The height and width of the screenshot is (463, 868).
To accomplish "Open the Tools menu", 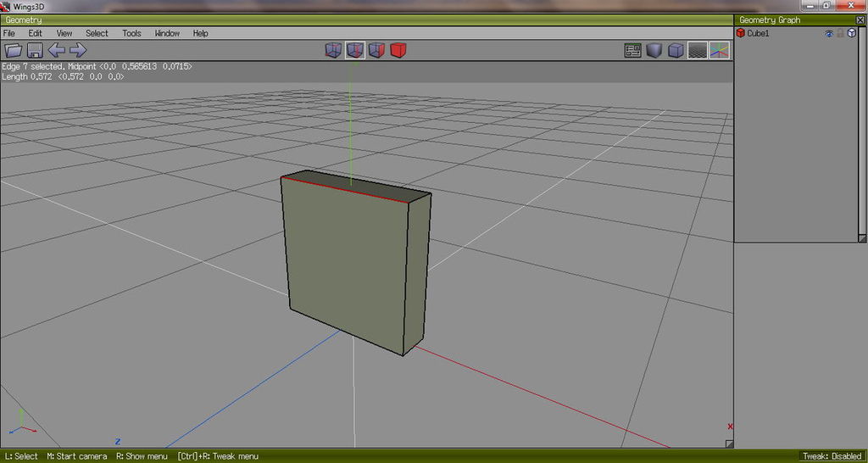I will tap(131, 33).
